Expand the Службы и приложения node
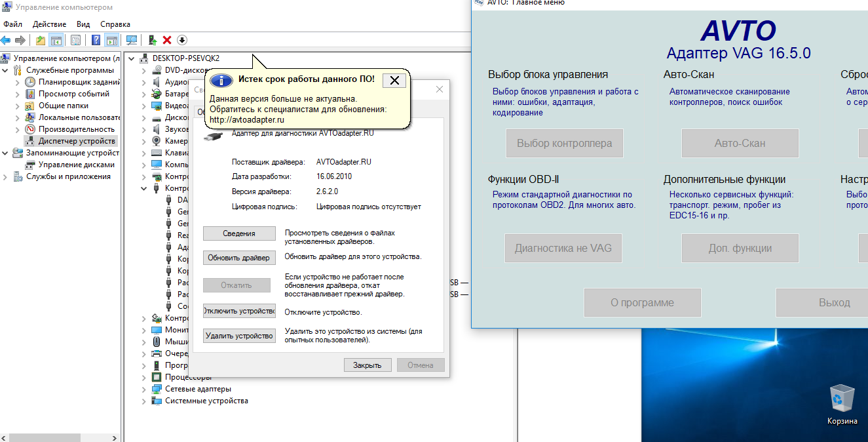 click(x=6, y=176)
